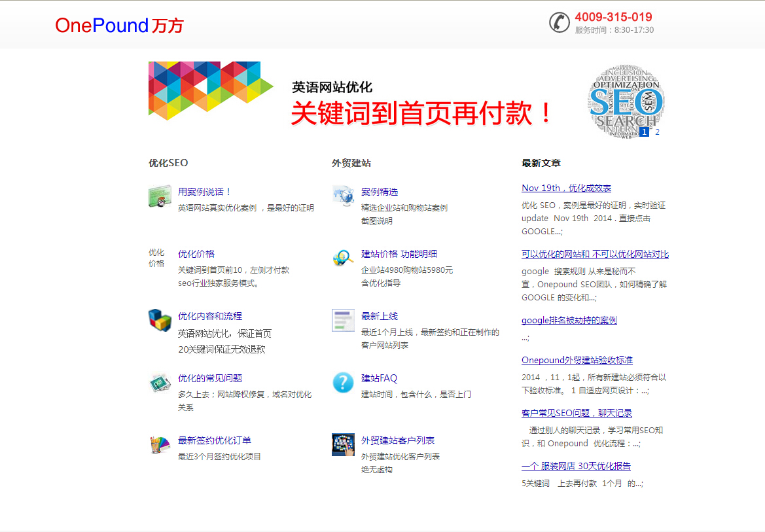Image resolution: width=765 pixels, height=532 pixels.
Task: Click the telephone icon in header
Action: [x=559, y=22]
